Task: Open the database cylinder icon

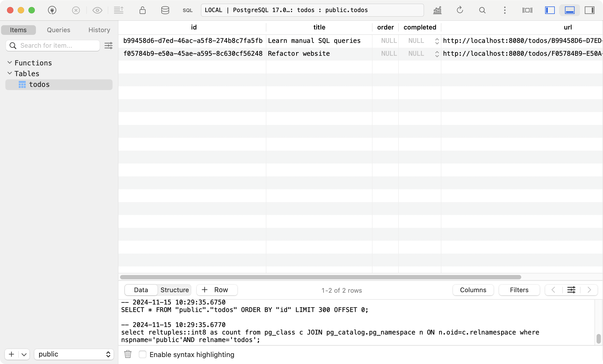Action: pos(165,10)
